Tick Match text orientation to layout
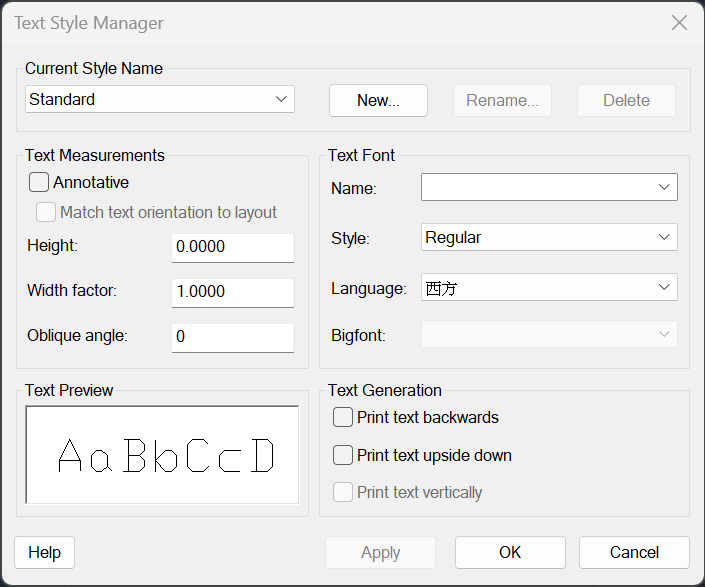This screenshot has height=587, width=705. [x=46, y=212]
